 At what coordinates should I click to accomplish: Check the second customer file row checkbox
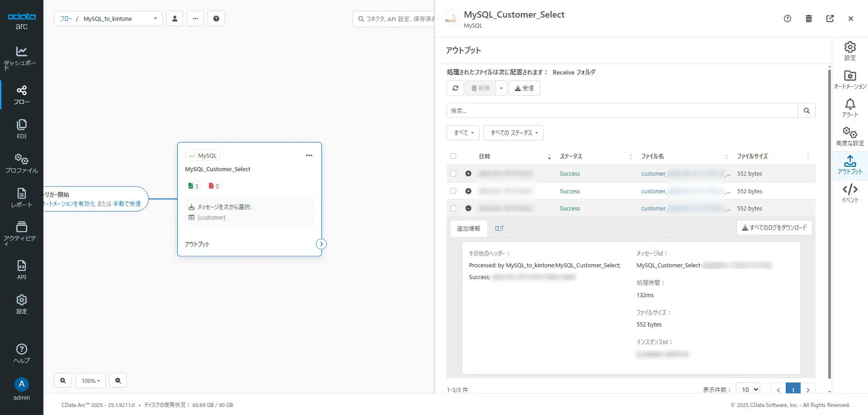[453, 191]
